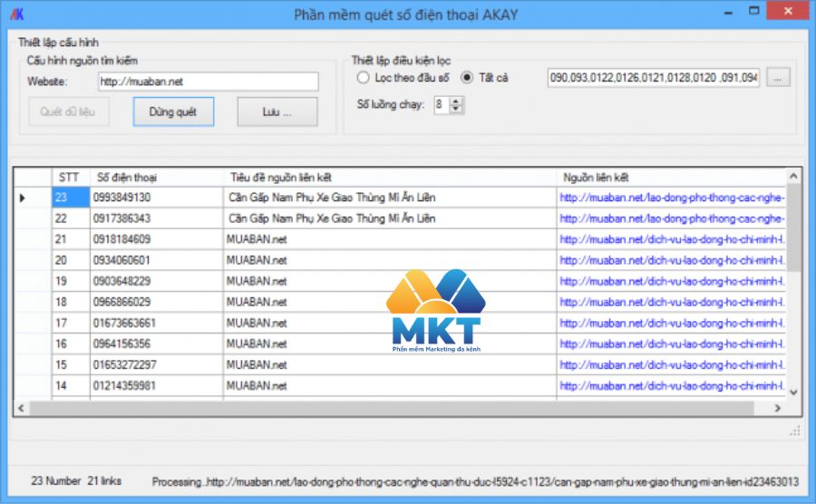Click STT cell '19'
Image resolution: width=816 pixels, height=504 pixels.
point(71,281)
